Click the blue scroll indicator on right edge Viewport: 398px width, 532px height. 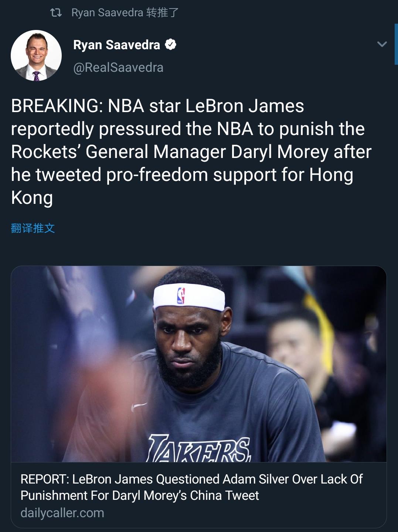tap(396, 44)
